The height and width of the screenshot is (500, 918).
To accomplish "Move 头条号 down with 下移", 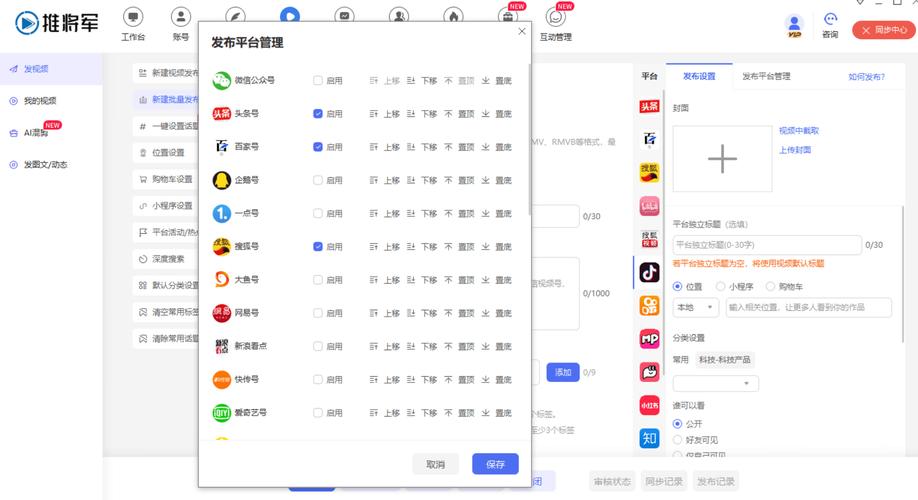I will pyautogui.click(x=422, y=114).
